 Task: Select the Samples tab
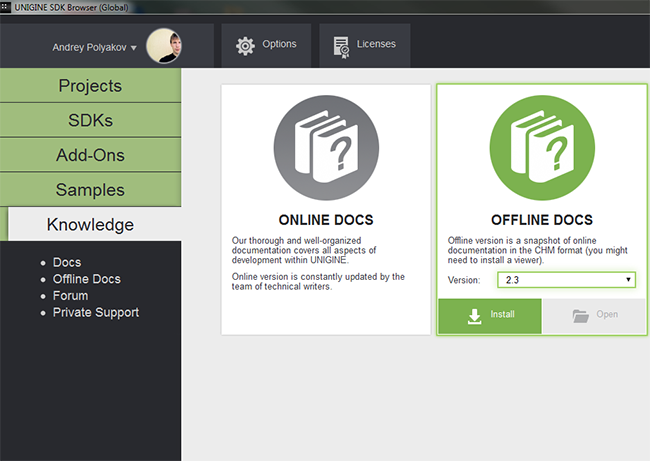pyautogui.click(x=90, y=189)
